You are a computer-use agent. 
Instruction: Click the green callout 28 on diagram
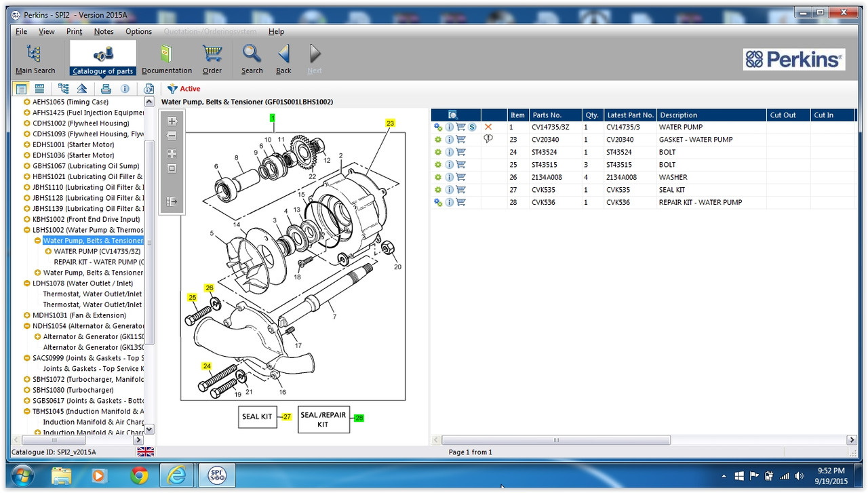coord(359,418)
